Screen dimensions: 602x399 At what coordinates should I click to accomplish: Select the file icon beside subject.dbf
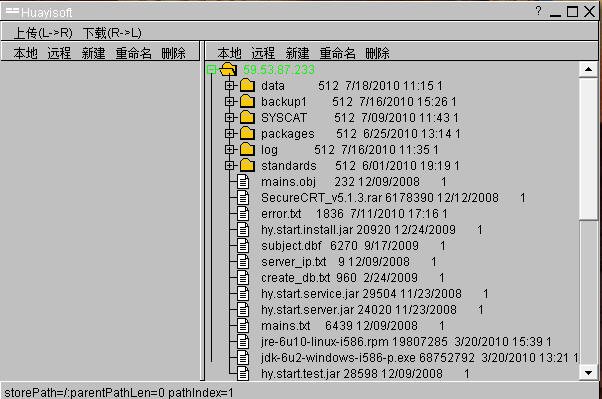243,245
